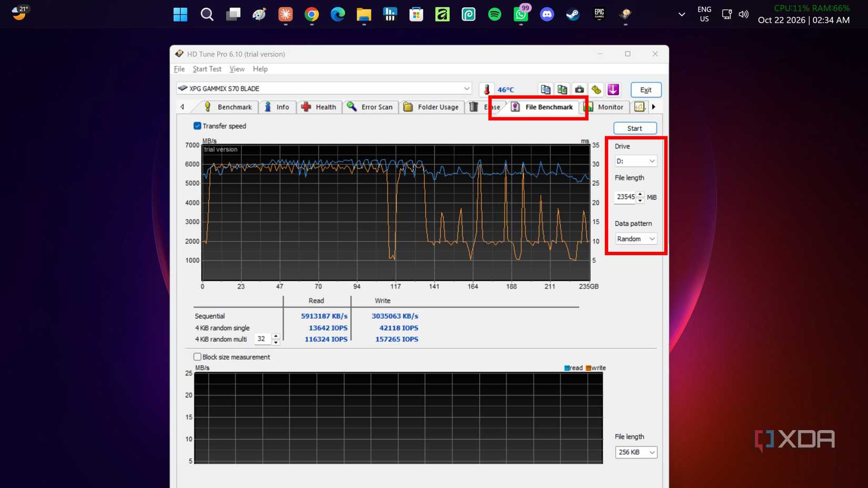868x488 pixels.
Task: Decrease 4 KiB random multi queue depth
Action: point(276,342)
